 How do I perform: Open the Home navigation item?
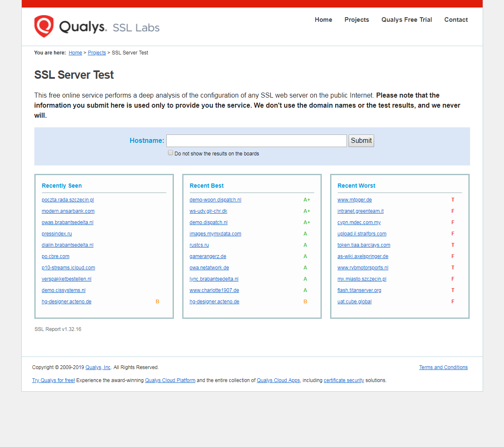323,20
